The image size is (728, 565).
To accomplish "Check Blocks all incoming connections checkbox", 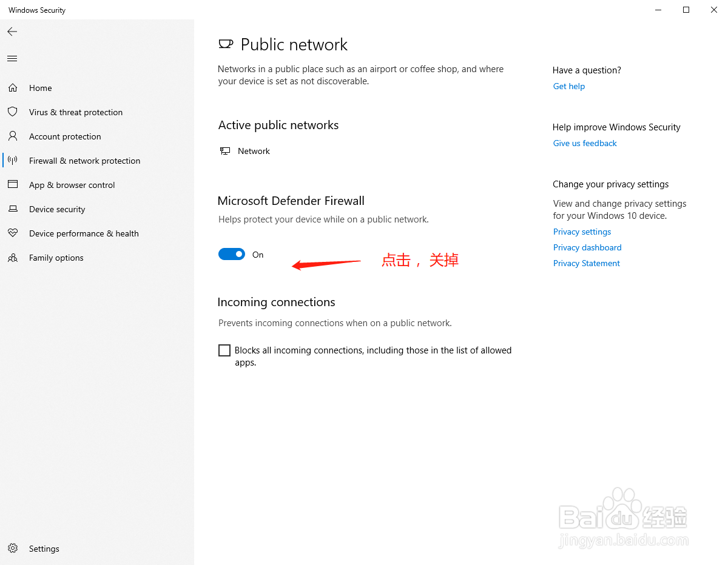I will [x=224, y=350].
